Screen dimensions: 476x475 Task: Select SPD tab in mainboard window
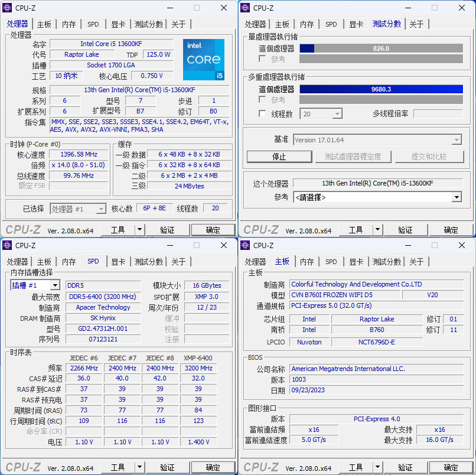tap(331, 262)
